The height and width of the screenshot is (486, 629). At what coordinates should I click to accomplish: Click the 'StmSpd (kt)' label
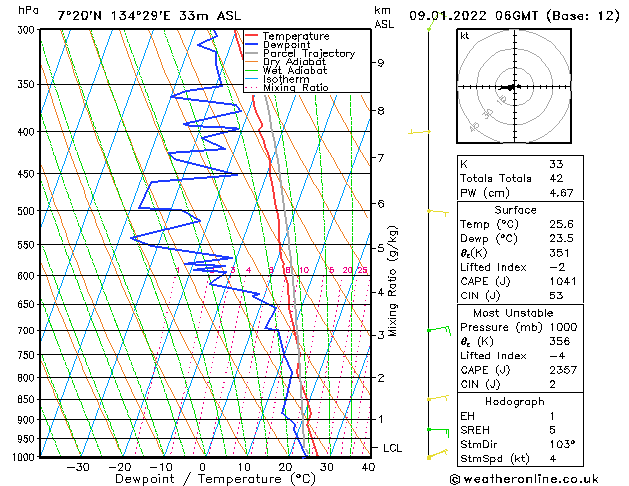[x=495, y=459]
